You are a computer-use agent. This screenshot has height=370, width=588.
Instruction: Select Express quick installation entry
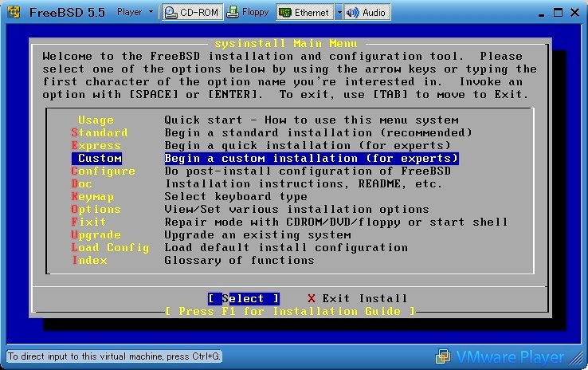pyautogui.click(x=96, y=145)
